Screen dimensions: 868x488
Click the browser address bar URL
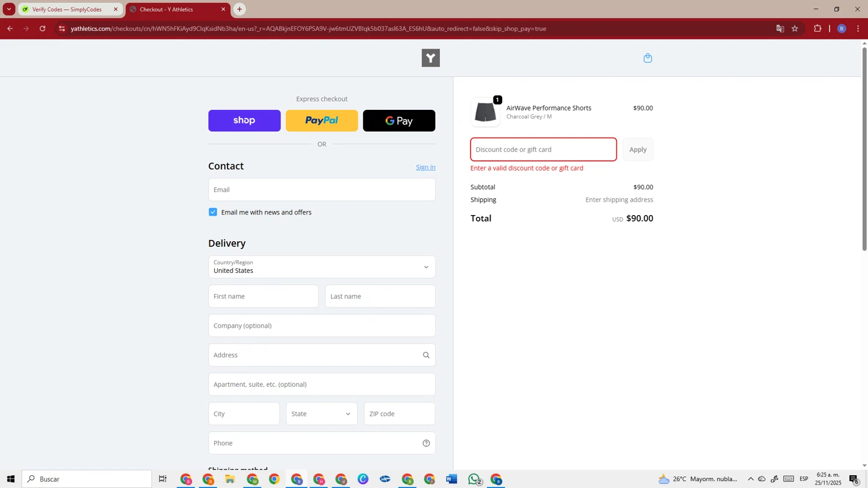[308, 28]
